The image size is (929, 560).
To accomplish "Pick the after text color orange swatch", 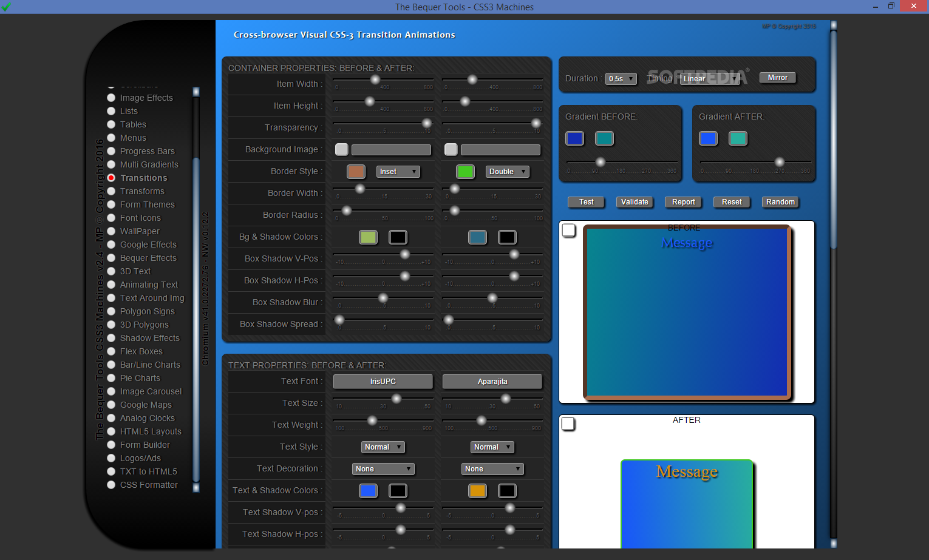I will (x=477, y=491).
